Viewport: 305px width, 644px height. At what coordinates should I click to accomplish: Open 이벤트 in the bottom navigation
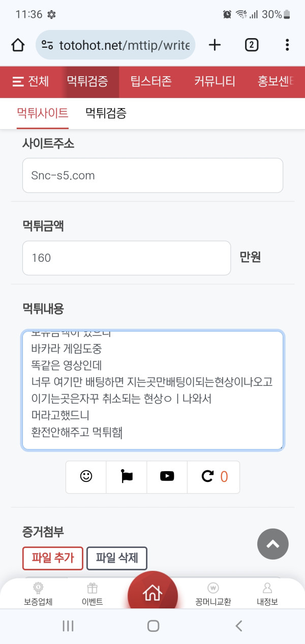click(x=92, y=594)
